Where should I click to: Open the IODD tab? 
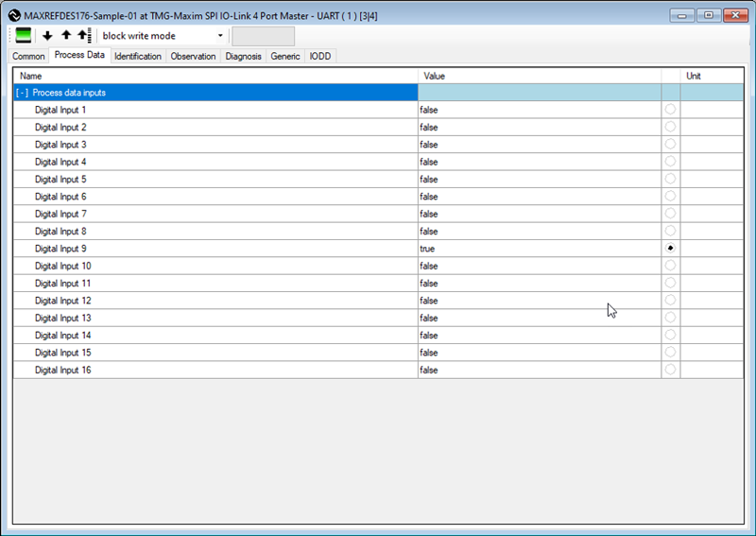point(320,56)
